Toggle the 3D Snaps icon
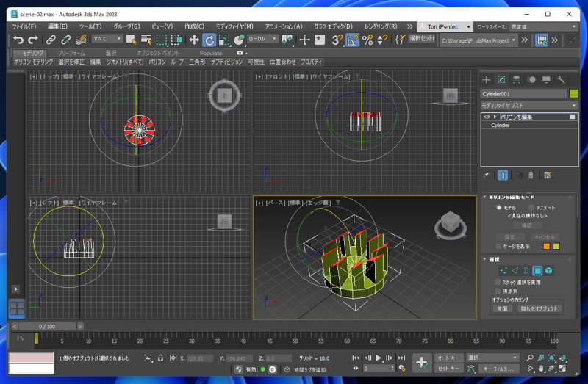 point(337,40)
